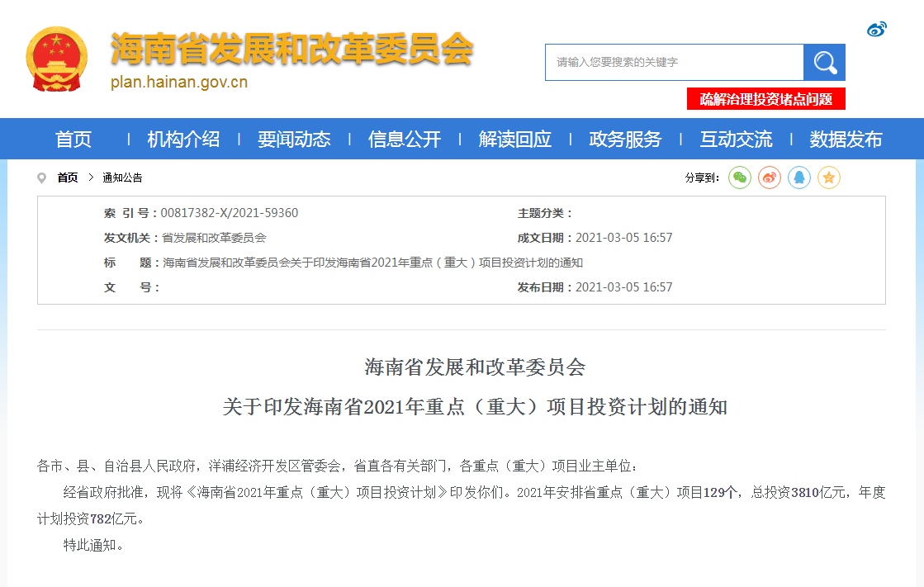Open the 信息公开 section

pyautogui.click(x=405, y=140)
